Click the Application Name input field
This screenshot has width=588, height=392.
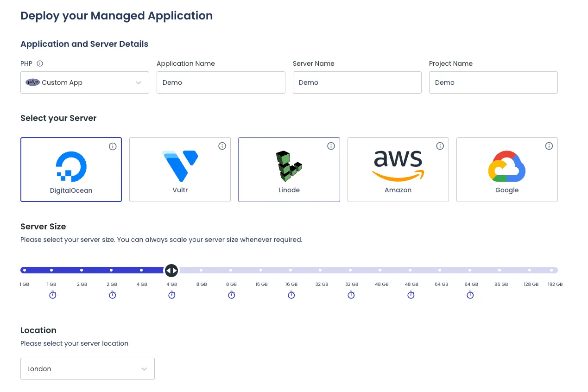pos(221,82)
